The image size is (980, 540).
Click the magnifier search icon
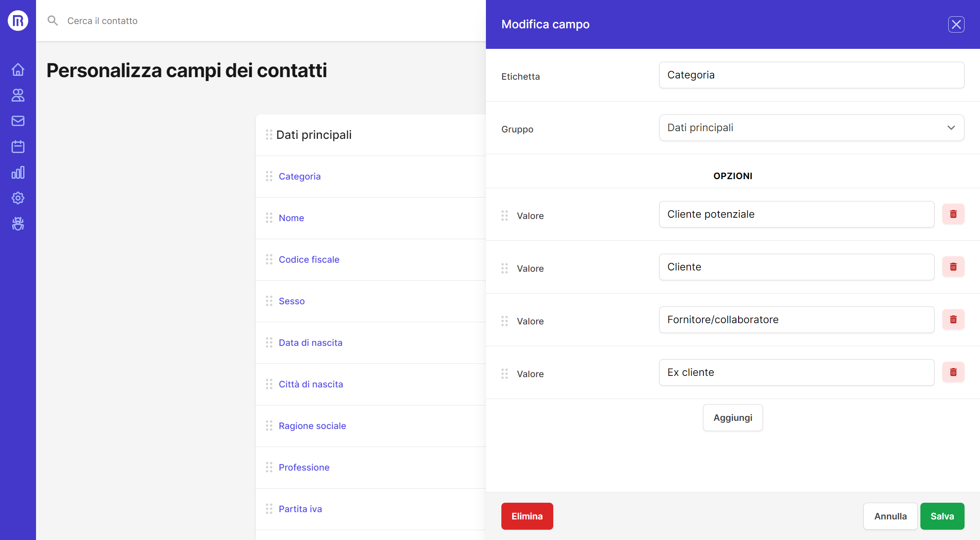(52, 21)
